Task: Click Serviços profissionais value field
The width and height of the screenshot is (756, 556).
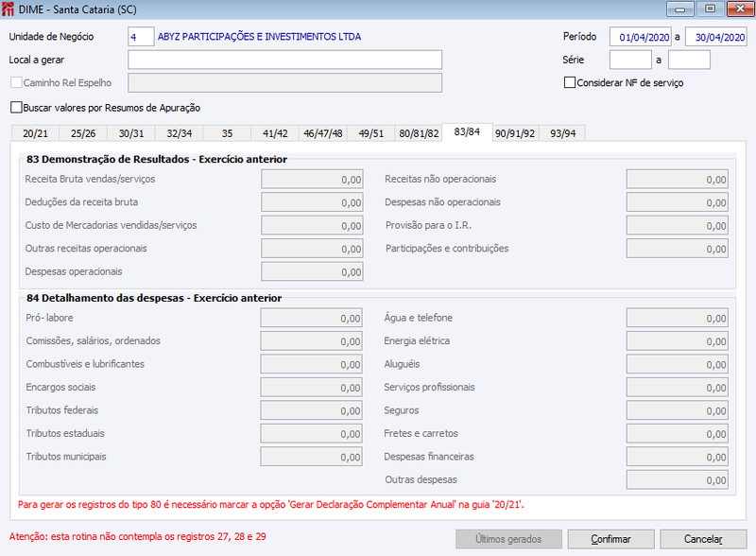Action: (x=678, y=388)
